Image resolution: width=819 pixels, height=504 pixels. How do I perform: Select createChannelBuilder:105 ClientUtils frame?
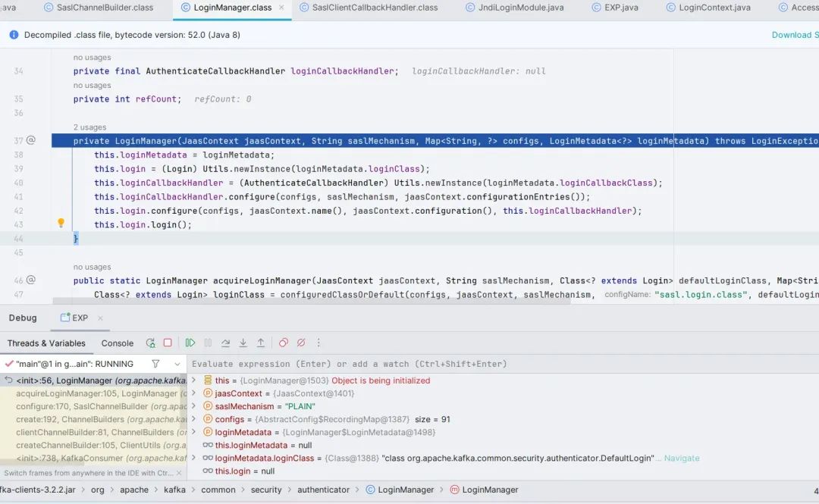point(93,445)
